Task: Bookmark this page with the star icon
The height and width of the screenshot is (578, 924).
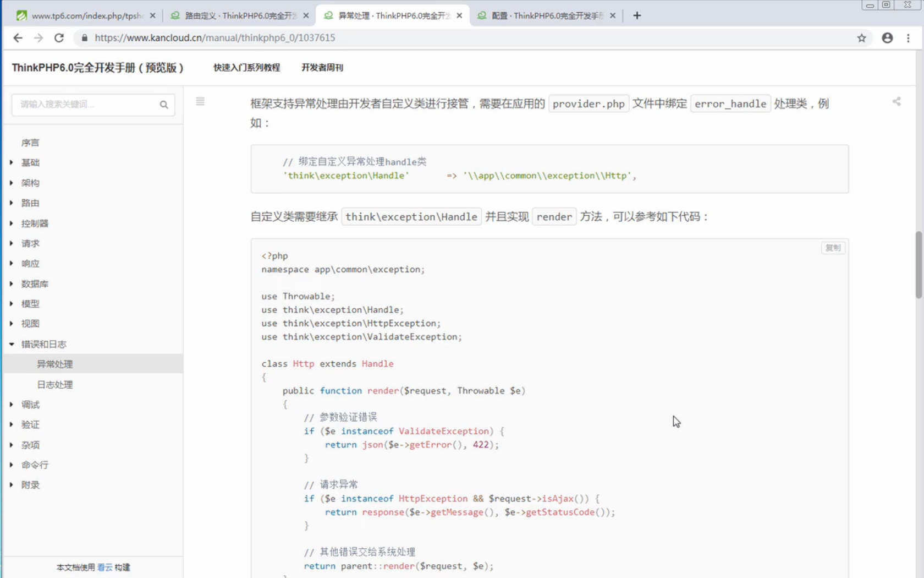Action: tap(861, 38)
